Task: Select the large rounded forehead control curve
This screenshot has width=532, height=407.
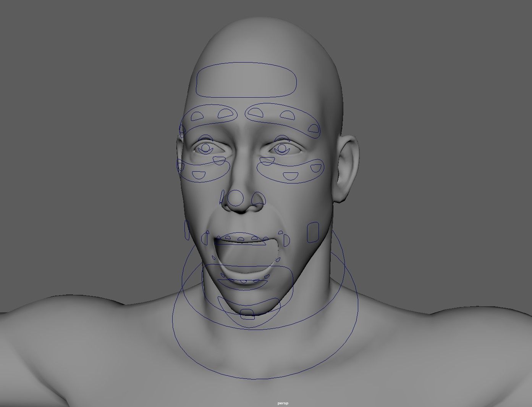Action: click(246, 80)
